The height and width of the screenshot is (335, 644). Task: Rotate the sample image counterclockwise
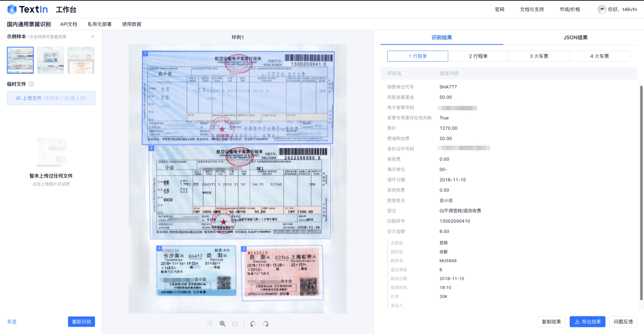tap(253, 324)
